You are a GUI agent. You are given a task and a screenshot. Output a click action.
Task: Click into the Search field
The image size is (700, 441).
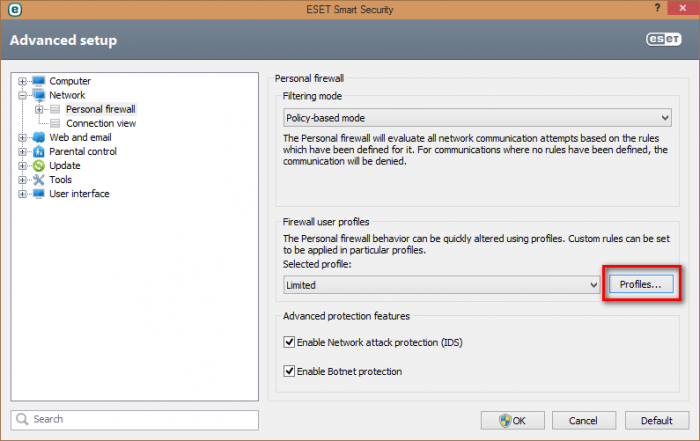click(x=134, y=420)
